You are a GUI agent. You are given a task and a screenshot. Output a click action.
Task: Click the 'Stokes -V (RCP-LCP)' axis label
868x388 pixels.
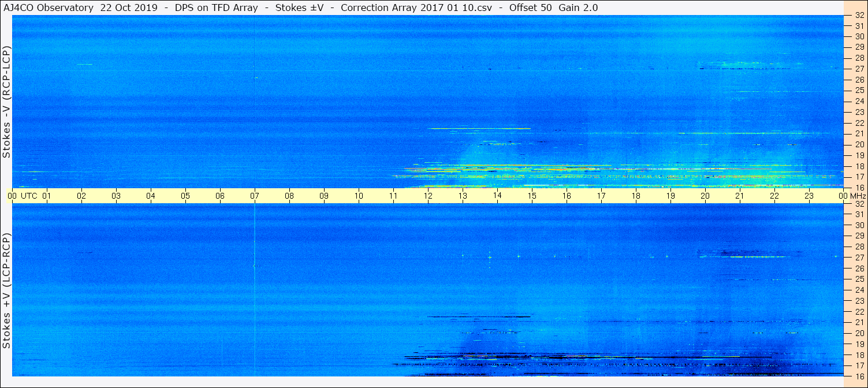pyautogui.click(x=7, y=101)
